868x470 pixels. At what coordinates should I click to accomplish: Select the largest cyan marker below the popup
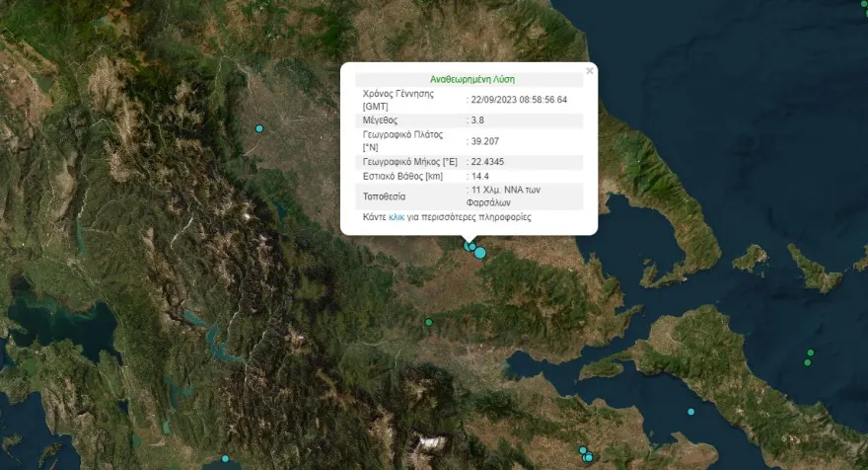coord(480,253)
